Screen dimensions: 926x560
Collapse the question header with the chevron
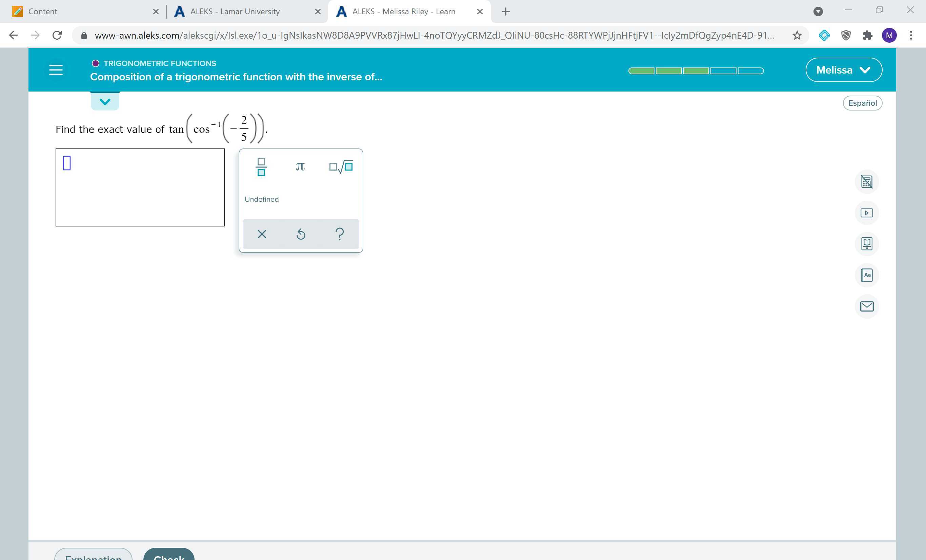point(104,101)
